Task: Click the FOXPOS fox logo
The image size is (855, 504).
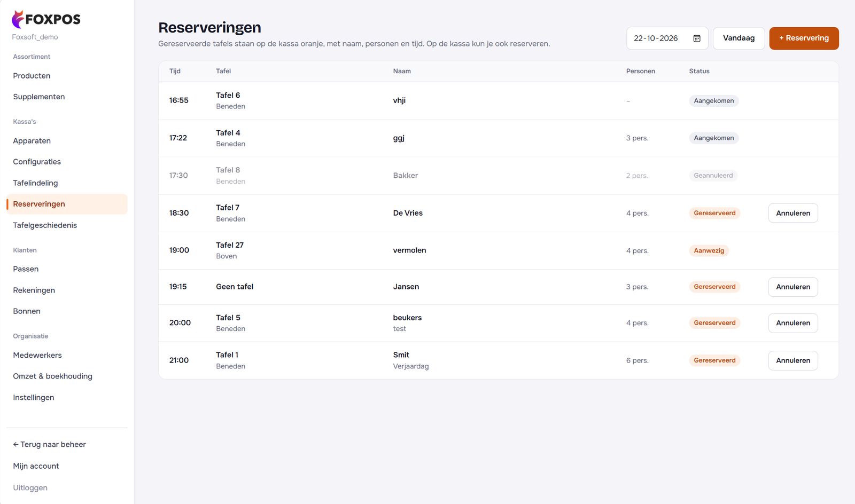Action: pos(46,19)
